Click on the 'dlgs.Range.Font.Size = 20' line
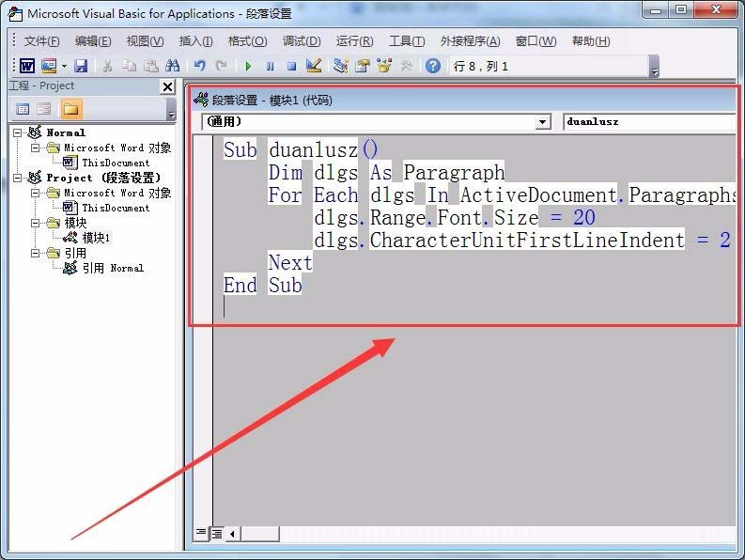Viewport: 745px width, 560px height. point(454,218)
